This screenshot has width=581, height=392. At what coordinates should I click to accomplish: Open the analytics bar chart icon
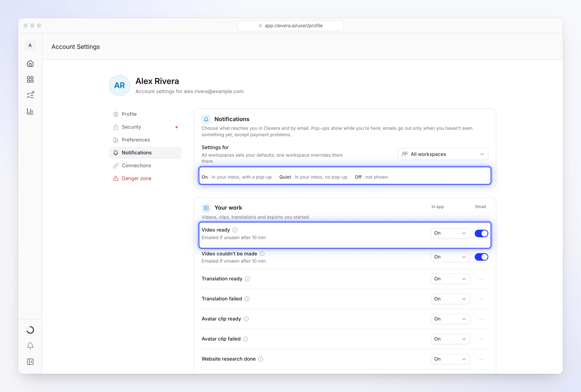pyautogui.click(x=30, y=111)
